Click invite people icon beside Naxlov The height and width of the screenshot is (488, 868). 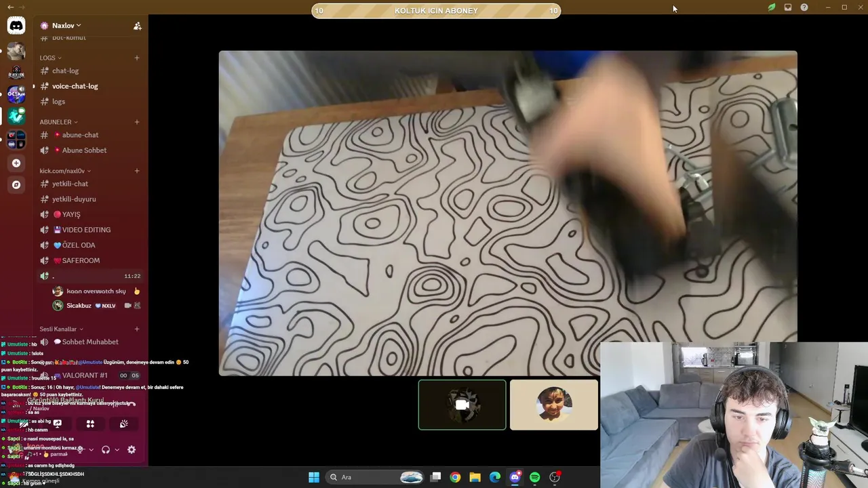137,26
